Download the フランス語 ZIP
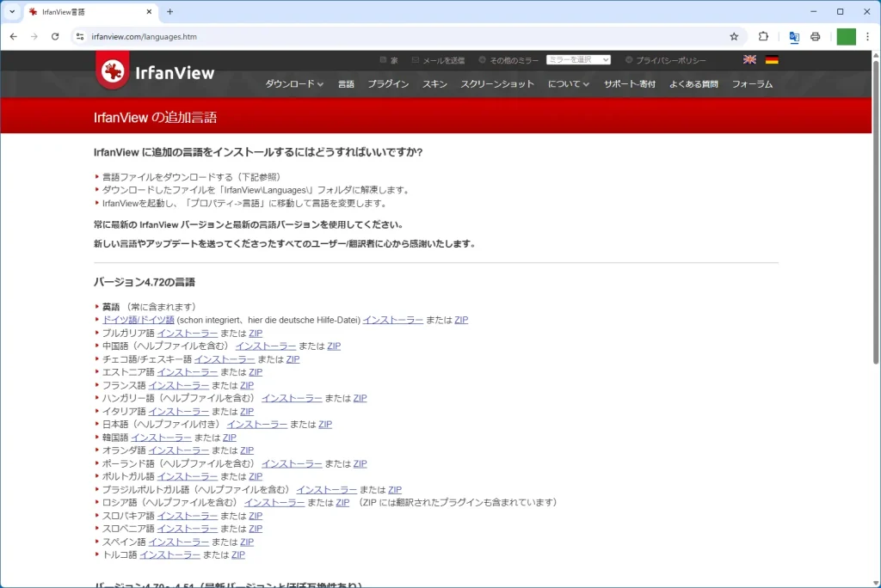The image size is (881, 588). click(x=247, y=385)
